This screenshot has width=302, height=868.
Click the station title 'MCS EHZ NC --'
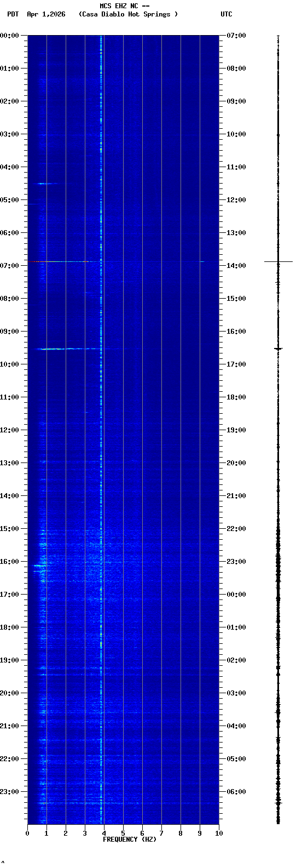point(125,6)
